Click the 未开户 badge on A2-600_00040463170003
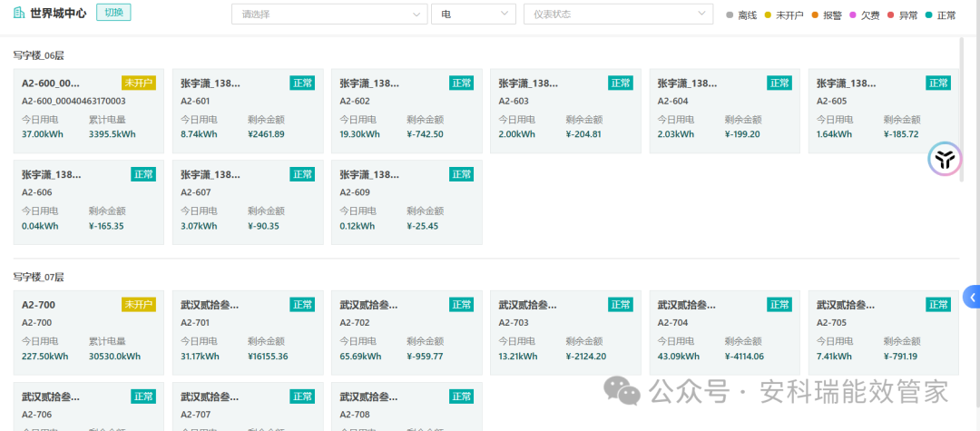 [139, 83]
